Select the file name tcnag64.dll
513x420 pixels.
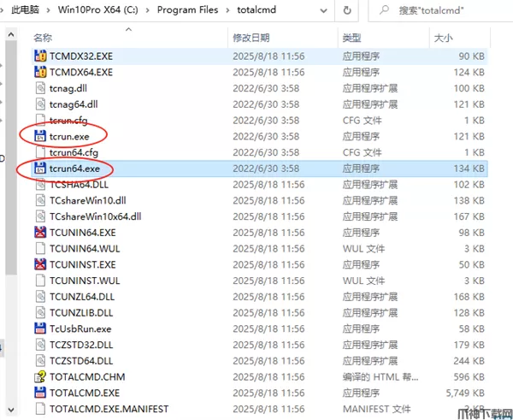pos(74,104)
